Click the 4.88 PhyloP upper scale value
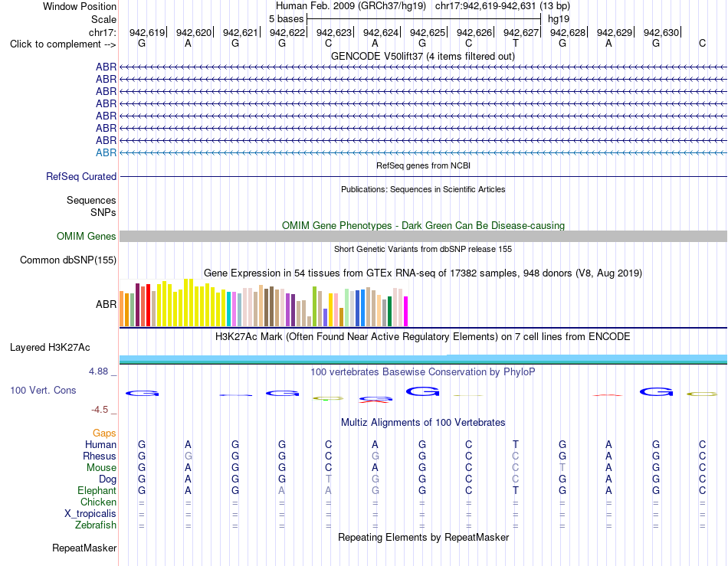The height and width of the screenshot is (566, 728). pyautogui.click(x=98, y=371)
